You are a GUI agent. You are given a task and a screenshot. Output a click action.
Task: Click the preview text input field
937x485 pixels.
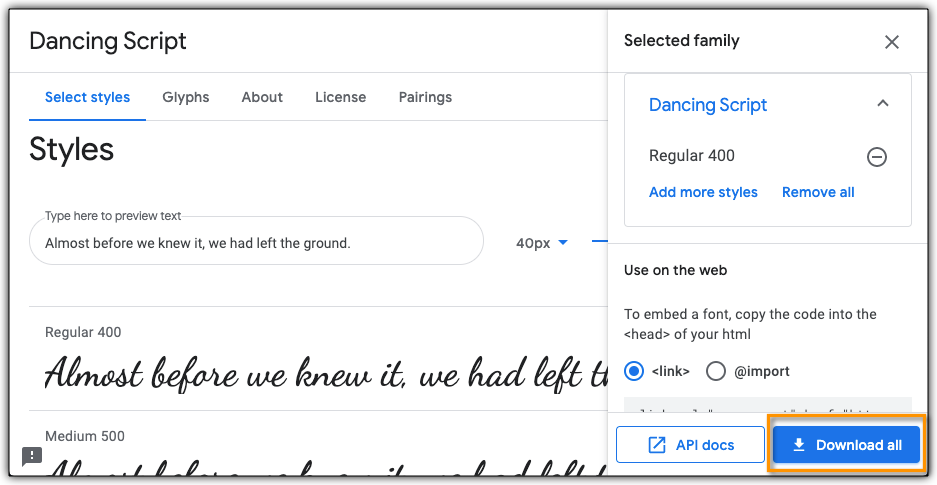click(255, 243)
